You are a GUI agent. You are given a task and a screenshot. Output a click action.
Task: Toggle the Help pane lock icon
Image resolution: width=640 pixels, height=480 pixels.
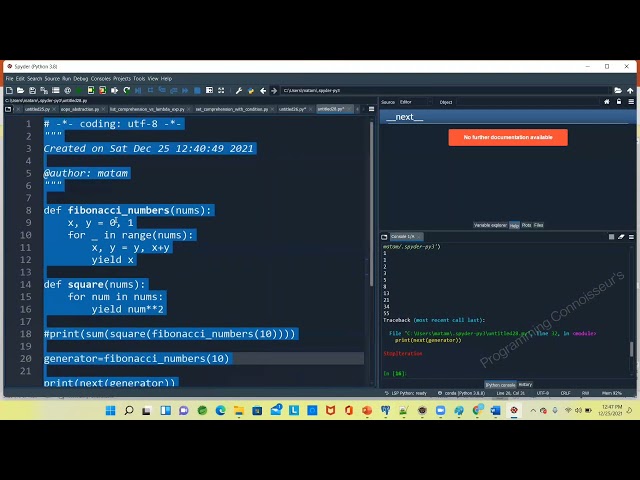[619, 102]
